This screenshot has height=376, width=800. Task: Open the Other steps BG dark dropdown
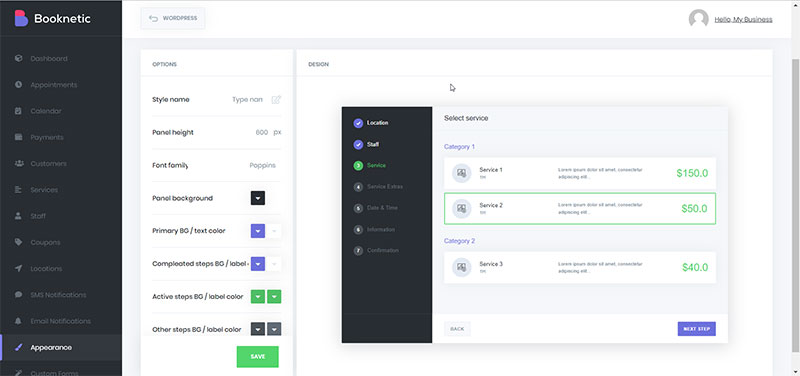[x=258, y=329]
